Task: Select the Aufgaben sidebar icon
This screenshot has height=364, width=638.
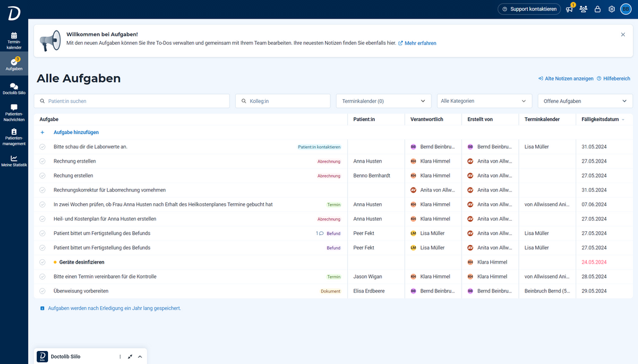Action: click(x=14, y=62)
